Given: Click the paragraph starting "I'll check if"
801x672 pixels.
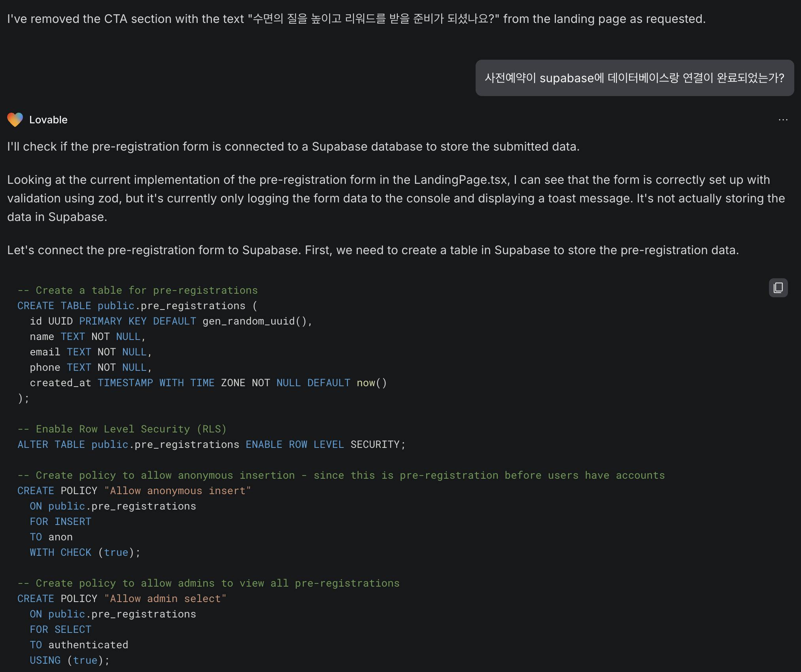Looking at the screenshot, I should (x=293, y=147).
